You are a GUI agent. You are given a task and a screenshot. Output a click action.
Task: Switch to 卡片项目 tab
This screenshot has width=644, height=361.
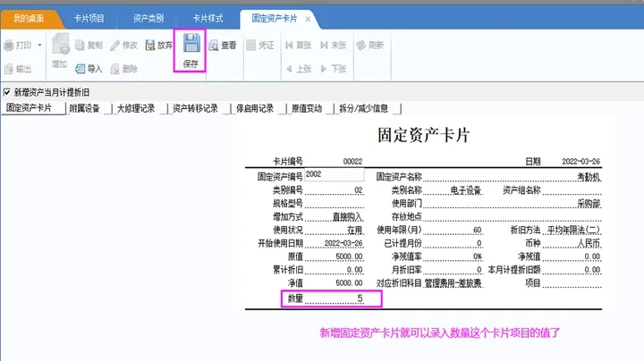89,19
